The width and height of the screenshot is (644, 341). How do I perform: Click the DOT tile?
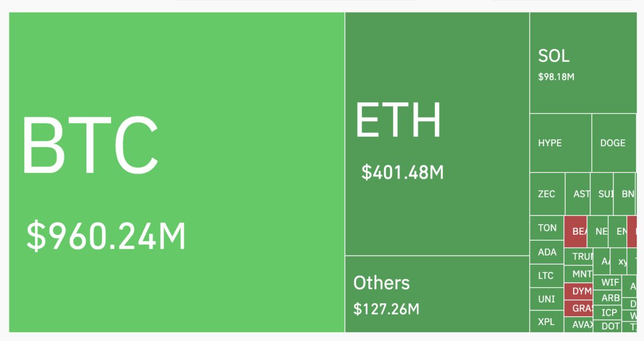click(609, 326)
